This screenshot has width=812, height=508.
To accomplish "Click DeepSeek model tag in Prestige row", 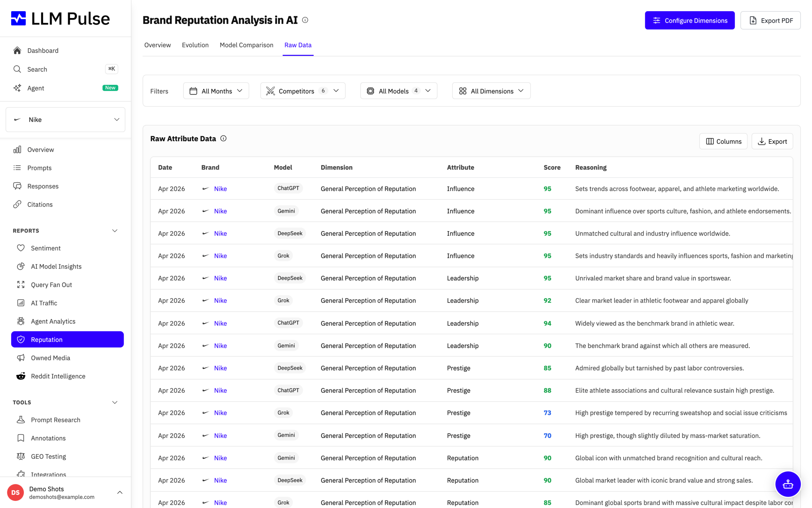I will click(x=290, y=368).
